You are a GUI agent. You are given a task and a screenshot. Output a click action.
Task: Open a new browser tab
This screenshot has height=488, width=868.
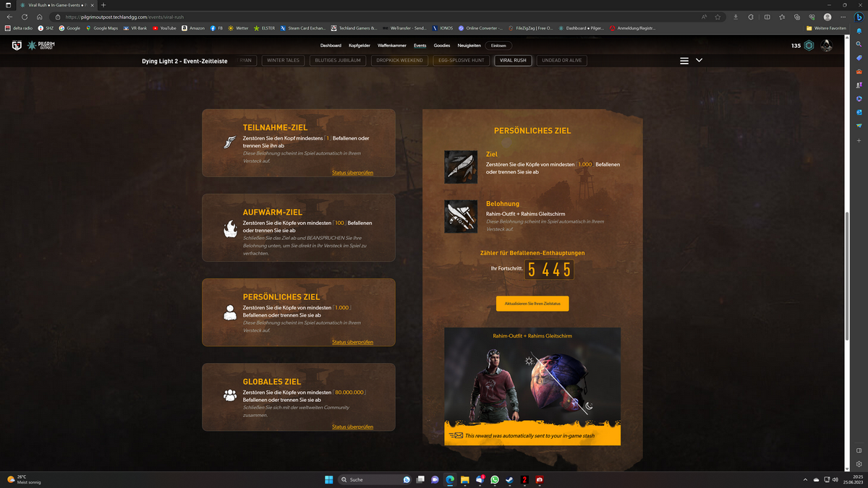point(103,5)
